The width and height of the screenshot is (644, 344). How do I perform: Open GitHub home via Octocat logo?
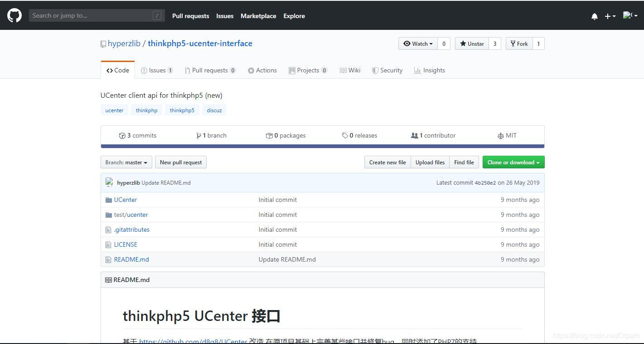coord(15,15)
